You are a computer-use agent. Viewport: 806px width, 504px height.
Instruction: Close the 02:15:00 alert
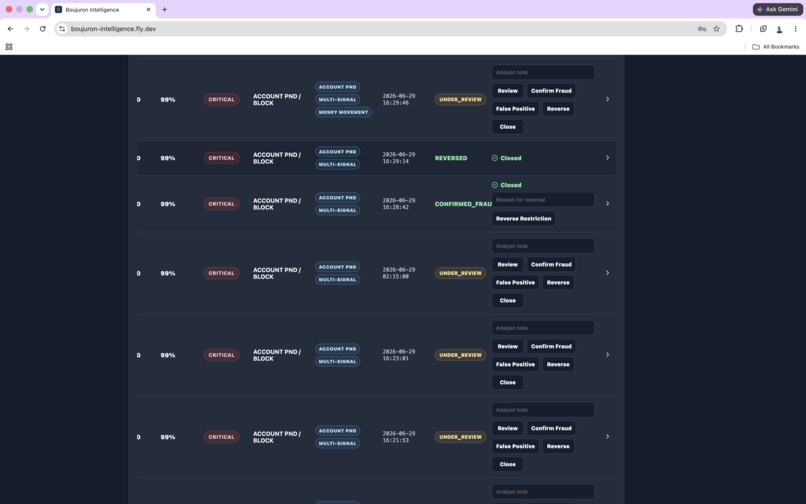point(507,300)
